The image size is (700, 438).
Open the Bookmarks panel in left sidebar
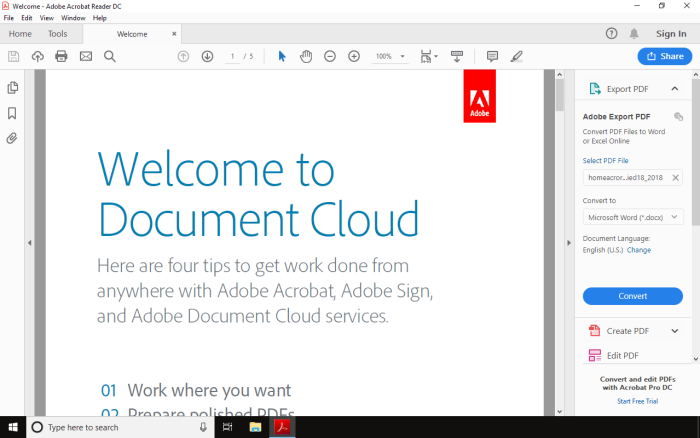coord(13,113)
